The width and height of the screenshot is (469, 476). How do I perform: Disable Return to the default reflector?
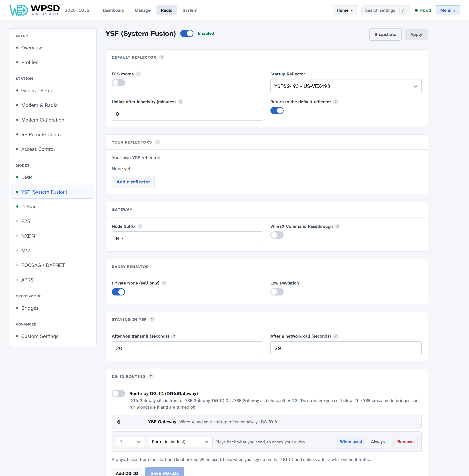tap(277, 111)
